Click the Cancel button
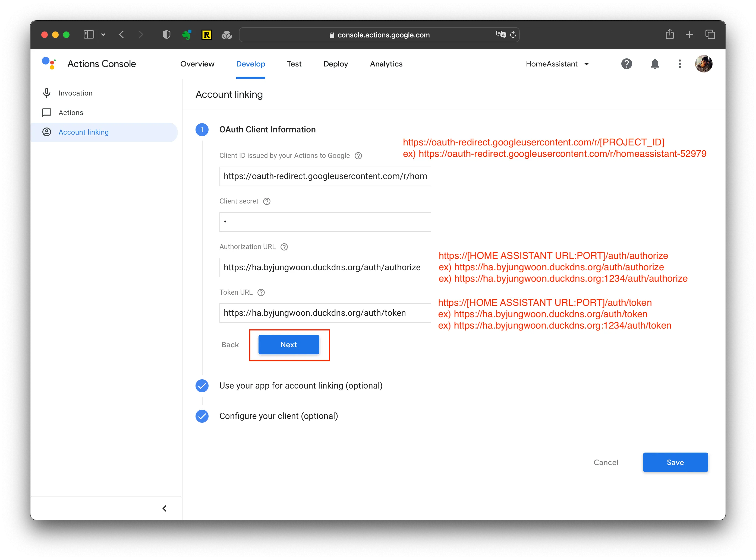Screen dimensions: 756x560 tap(605, 462)
